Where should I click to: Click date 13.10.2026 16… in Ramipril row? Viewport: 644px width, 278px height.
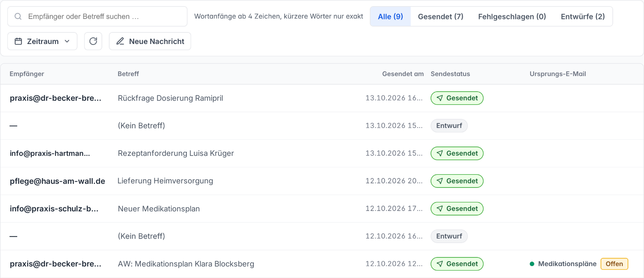coord(394,98)
